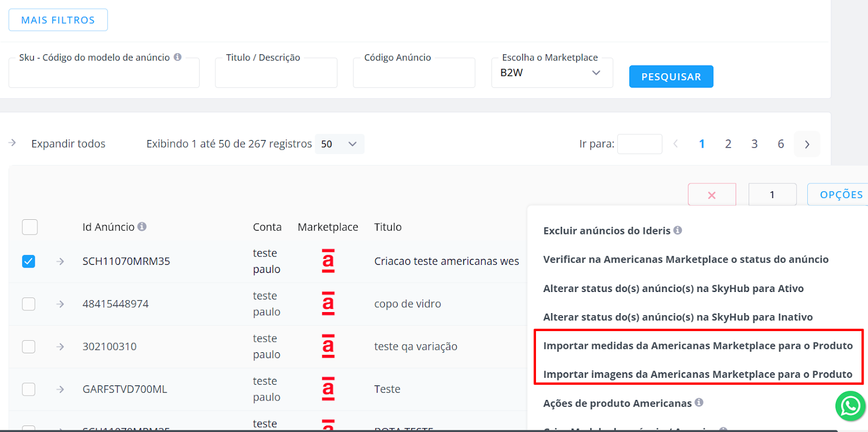The height and width of the screenshot is (432, 868).
Task: Go to previous page with left chevron
Action: [675, 144]
